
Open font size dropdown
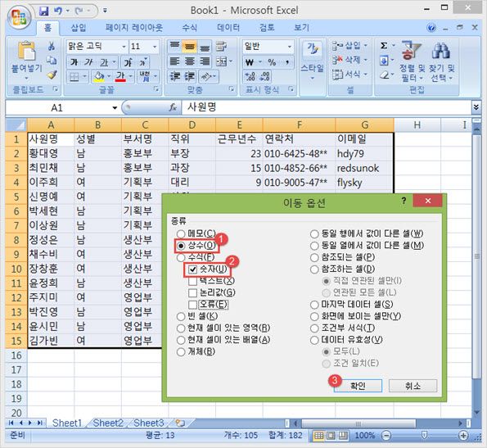(155, 47)
